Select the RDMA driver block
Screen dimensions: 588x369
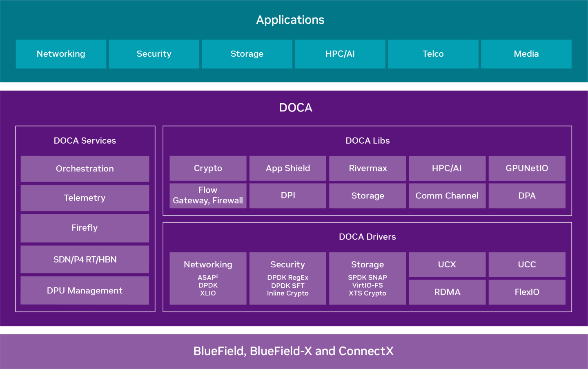pos(447,292)
